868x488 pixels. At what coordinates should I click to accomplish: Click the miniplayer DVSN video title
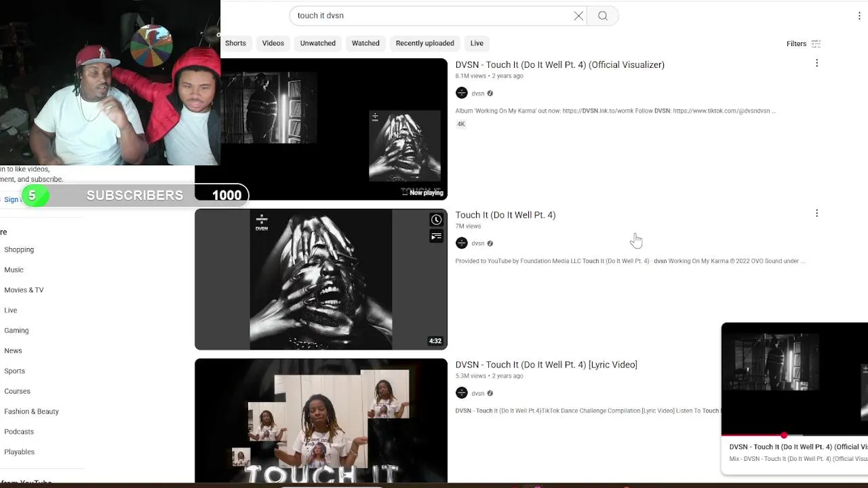click(x=798, y=447)
